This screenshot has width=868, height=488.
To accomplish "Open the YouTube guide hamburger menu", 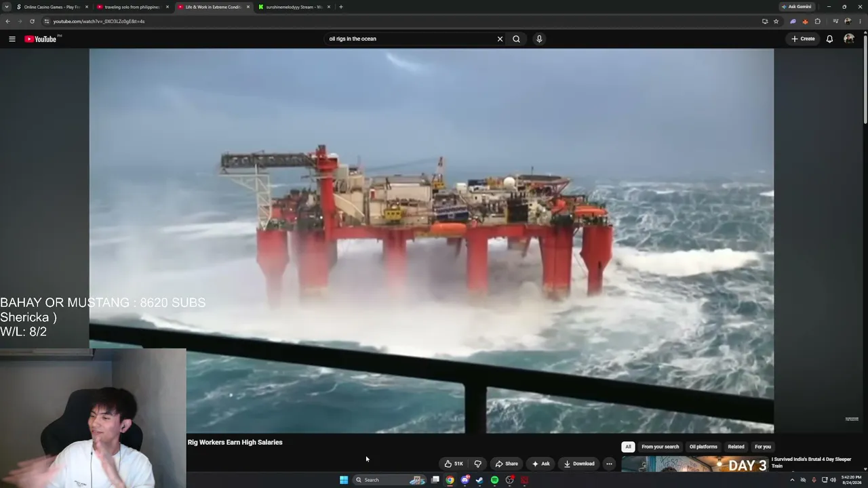I will click(x=12, y=39).
